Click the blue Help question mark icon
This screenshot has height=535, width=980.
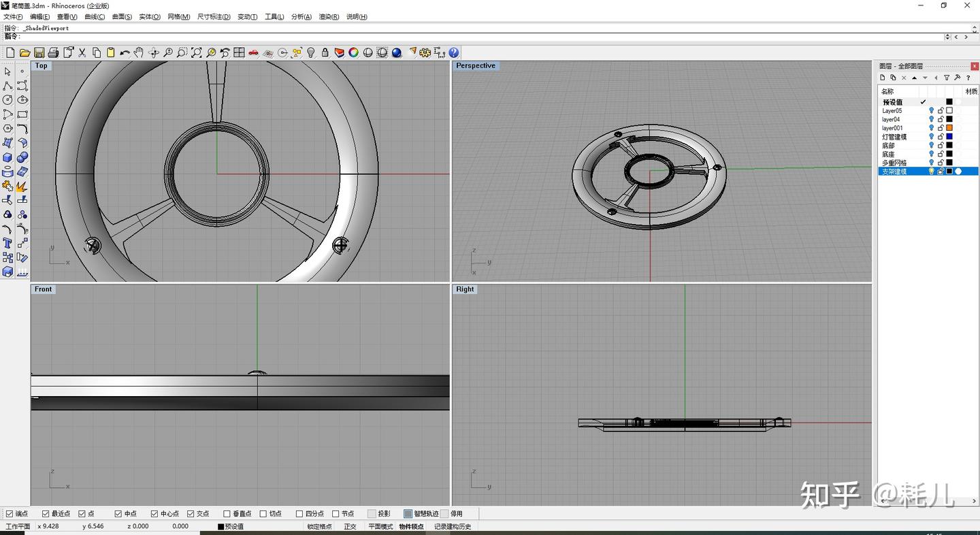[454, 52]
